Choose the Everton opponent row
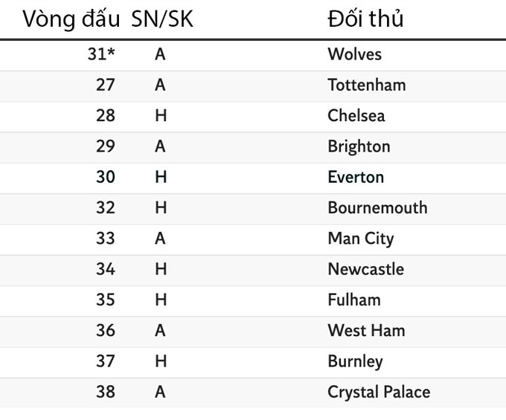This screenshot has width=506, height=420. click(356, 177)
